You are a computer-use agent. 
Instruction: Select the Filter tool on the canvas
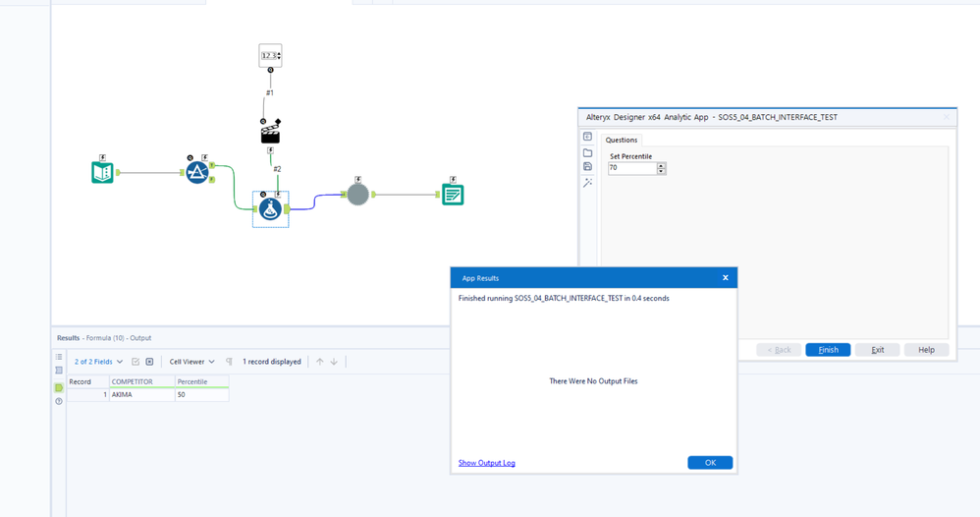pyautogui.click(x=197, y=172)
